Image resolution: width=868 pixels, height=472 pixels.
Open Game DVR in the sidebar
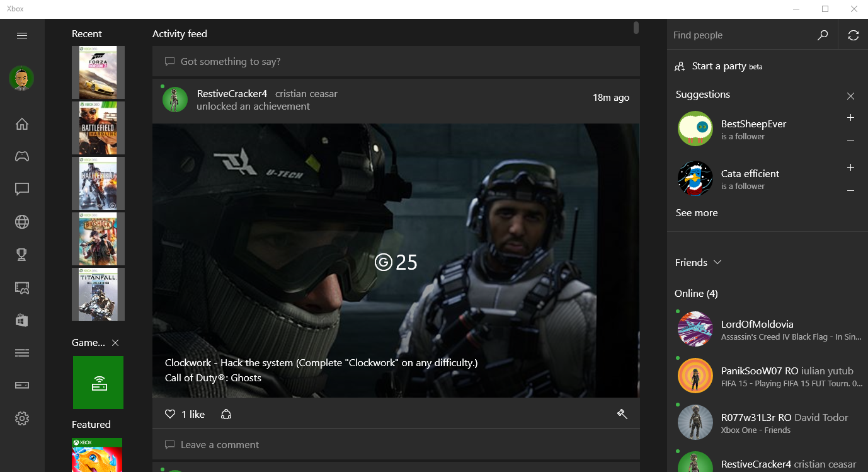pos(22,287)
